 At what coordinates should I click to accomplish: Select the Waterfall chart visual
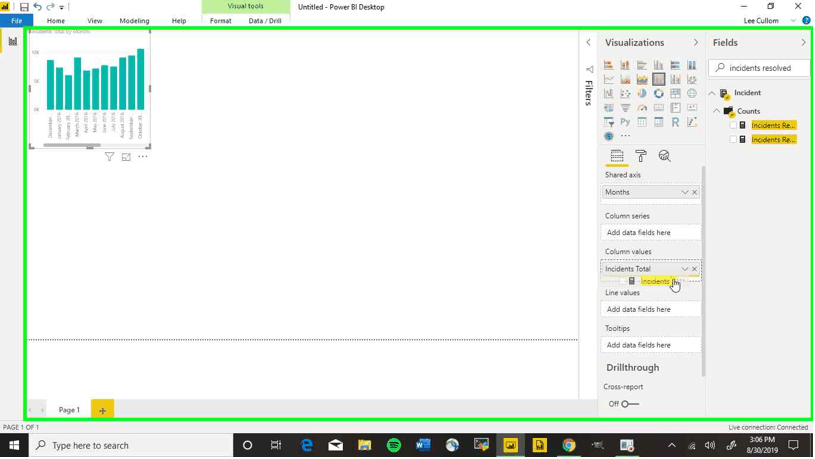tap(609, 94)
